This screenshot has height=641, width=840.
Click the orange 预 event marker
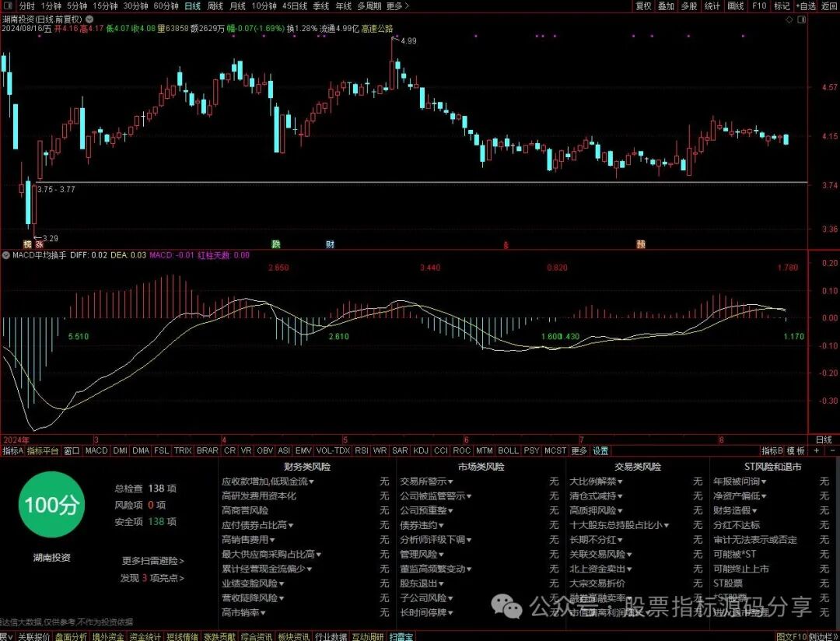coord(641,243)
